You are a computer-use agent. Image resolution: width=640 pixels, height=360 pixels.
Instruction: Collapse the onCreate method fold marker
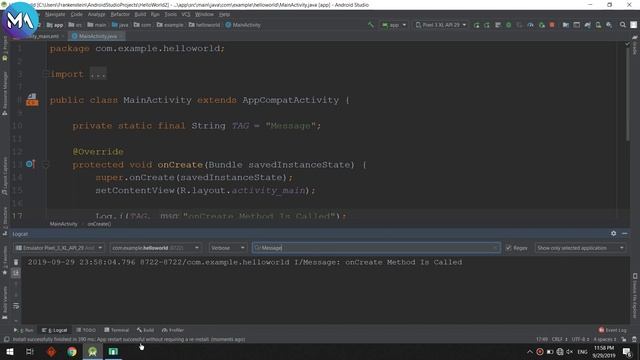[x=46, y=165]
